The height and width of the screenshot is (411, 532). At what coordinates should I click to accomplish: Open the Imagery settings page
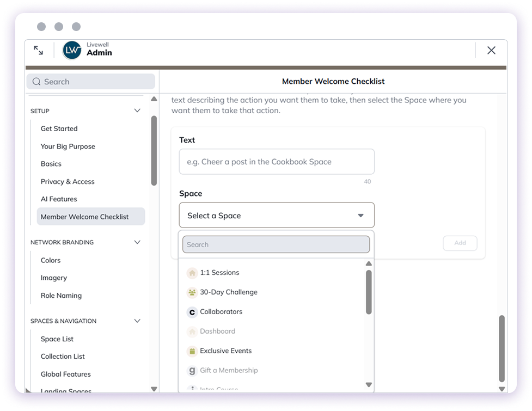point(53,278)
